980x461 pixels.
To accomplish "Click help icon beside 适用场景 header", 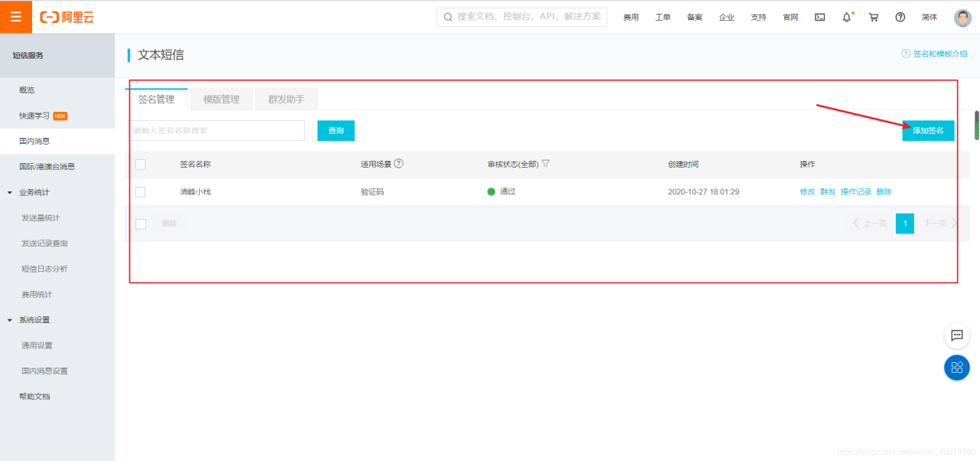I will coord(399,164).
